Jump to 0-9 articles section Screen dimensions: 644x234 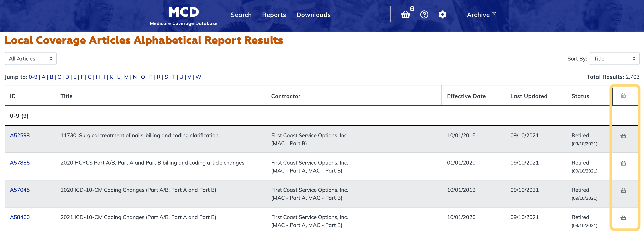(x=33, y=77)
